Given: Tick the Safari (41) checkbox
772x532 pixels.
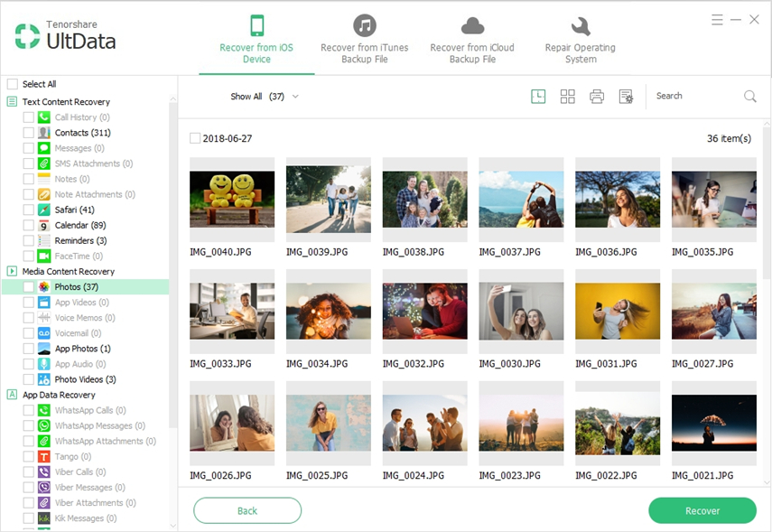Looking at the screenshot, I should pyautogui.click(x=29, y=210).
